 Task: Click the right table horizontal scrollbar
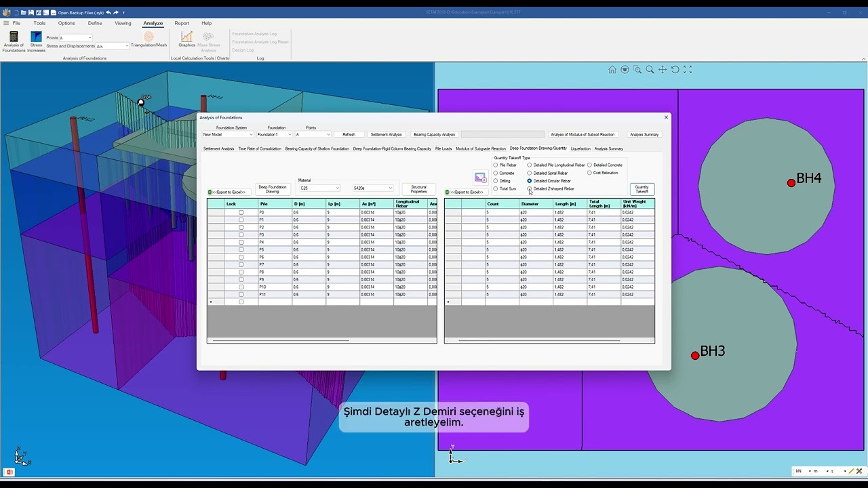point(539,340)
